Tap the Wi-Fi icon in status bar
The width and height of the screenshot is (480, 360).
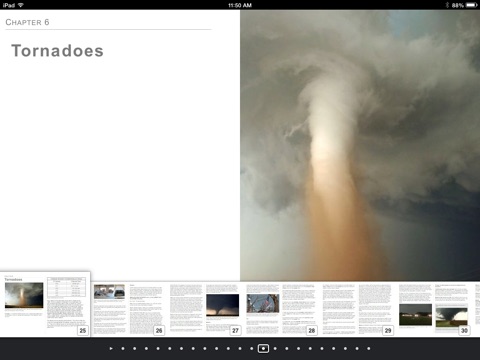21,5
